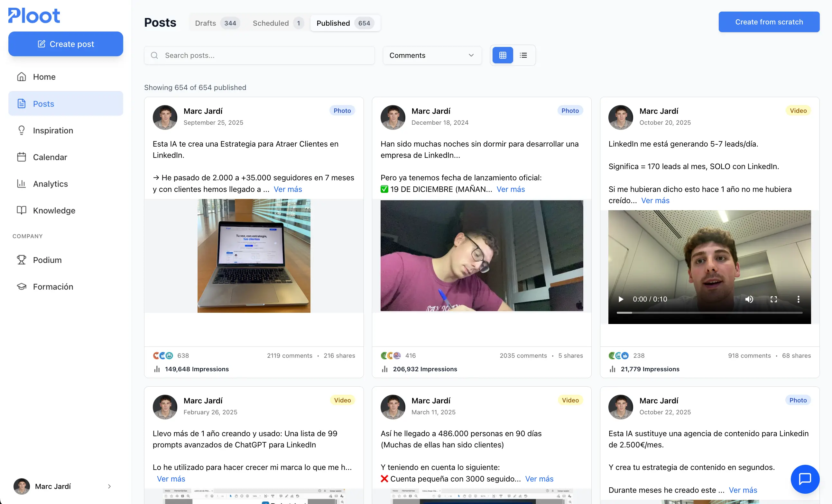
Task: Open Calendar in the sidebar
Action: tap(66, 157)
